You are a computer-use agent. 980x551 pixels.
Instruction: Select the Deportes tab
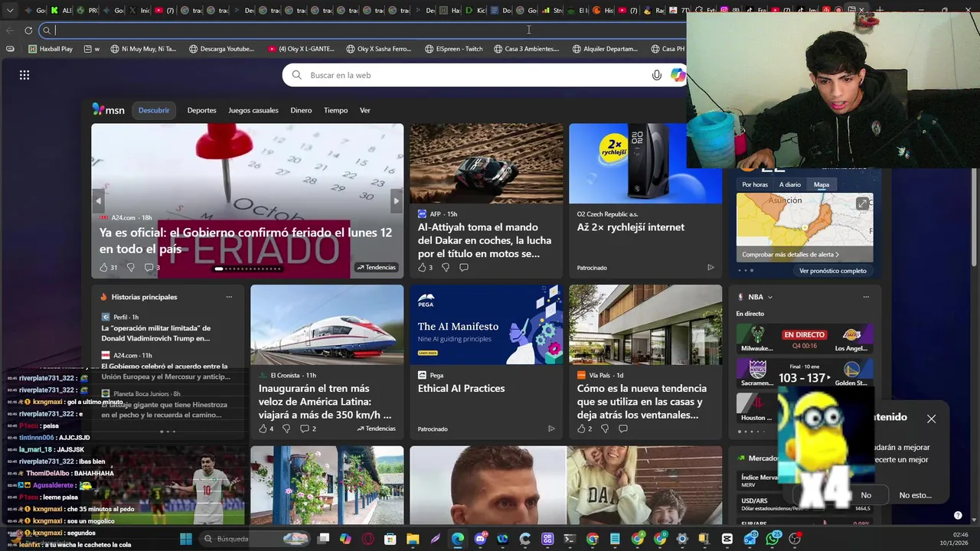pos(201,110)
